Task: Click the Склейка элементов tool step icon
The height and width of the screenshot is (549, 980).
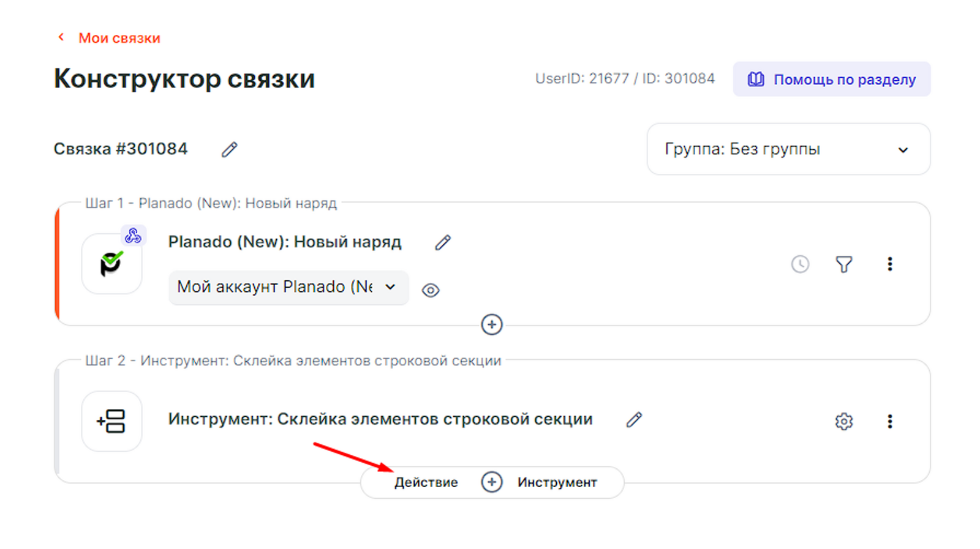Action: tap(111, 421)
